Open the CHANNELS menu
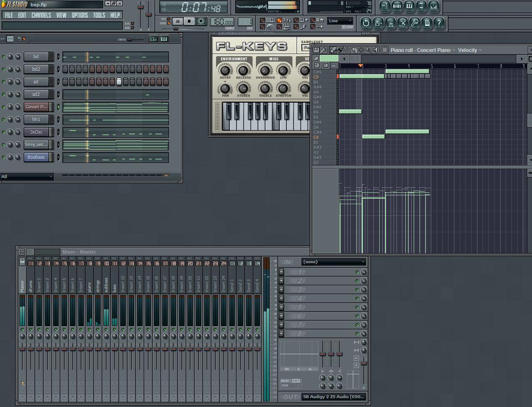Screen dimensions: 532x407 pos(41,15)
